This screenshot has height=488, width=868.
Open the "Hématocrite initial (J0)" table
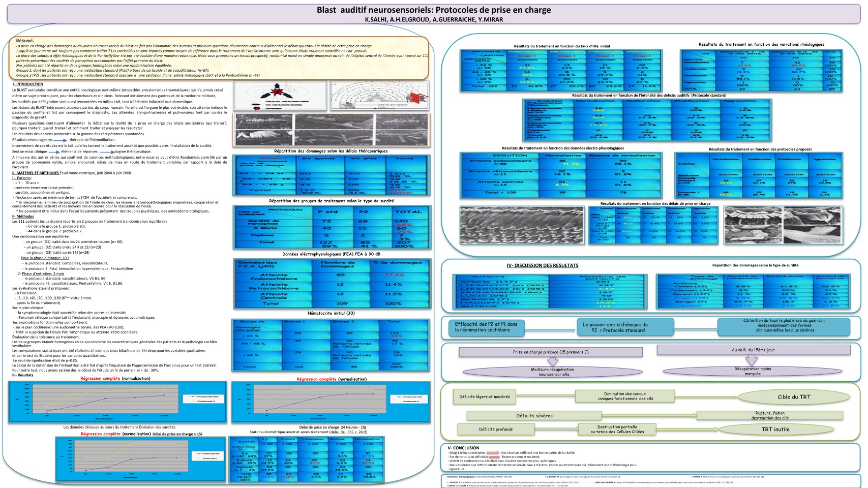(331, 346)
